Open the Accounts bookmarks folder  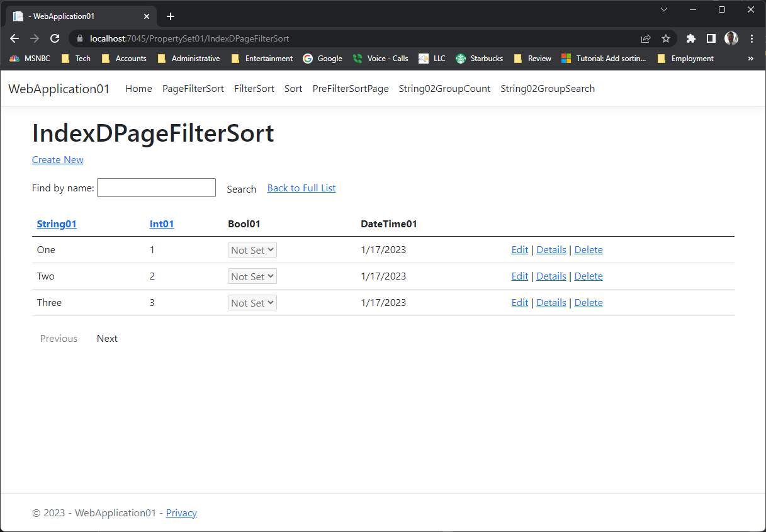pyautogui.click(x=124, y=59)
